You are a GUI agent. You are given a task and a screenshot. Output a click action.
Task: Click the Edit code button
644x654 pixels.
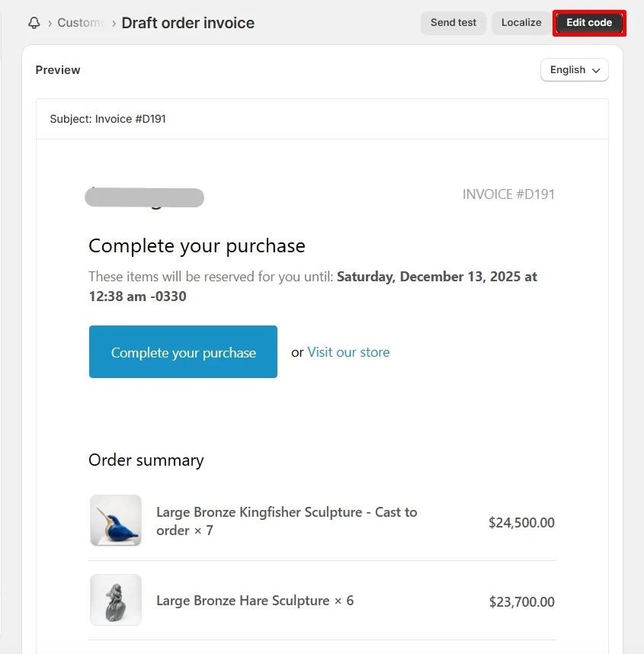click(588, 23)
